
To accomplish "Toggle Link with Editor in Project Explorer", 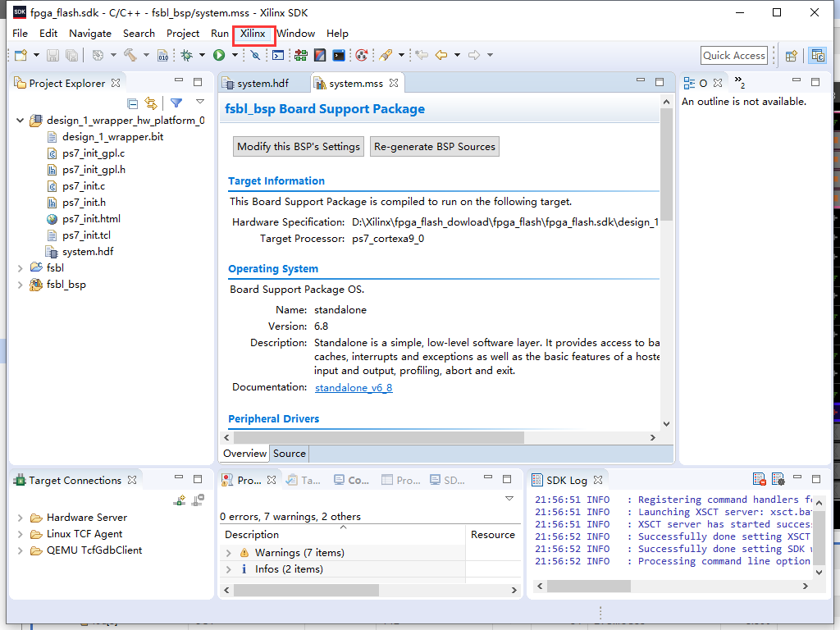I will pyautogui.click(x=151, y=103).
